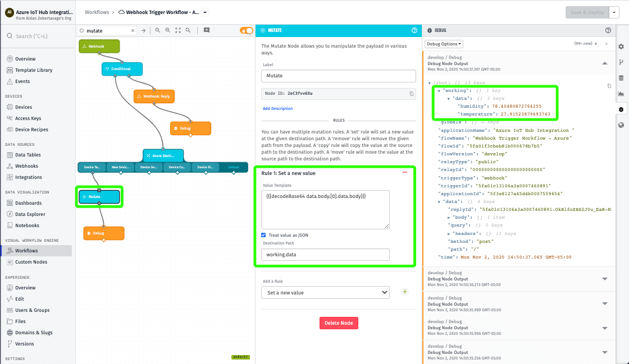Click the green plus to add a rule
Viewport: 629px width, 364px height.
pyautogui.click(x=405, y=292)
